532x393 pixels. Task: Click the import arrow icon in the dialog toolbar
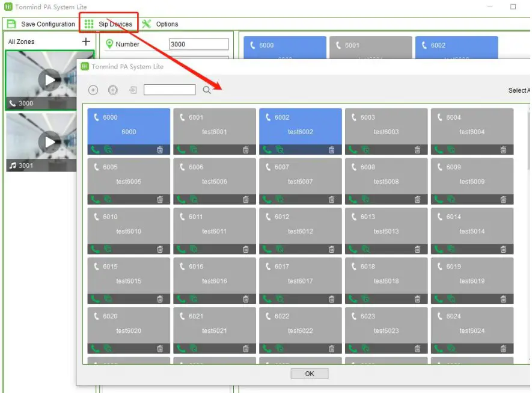[131, 90]
